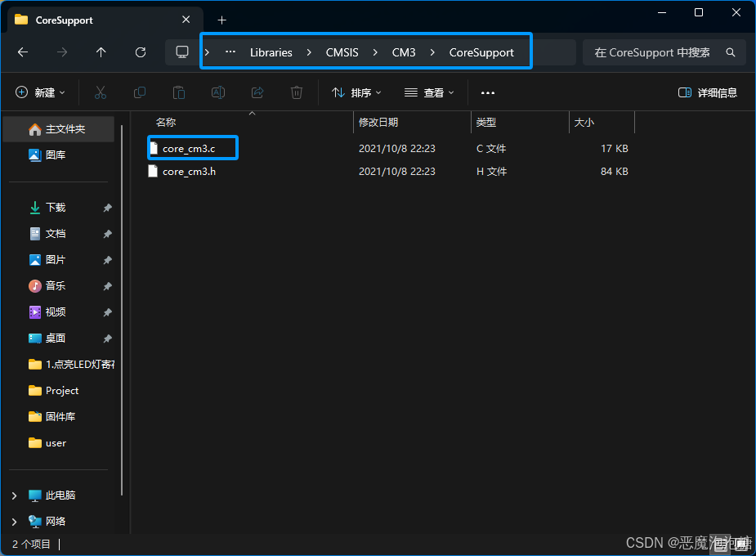Open the 新建 (New) dropdown
Screen dimensions: 756x556
[x=41, y=92]
